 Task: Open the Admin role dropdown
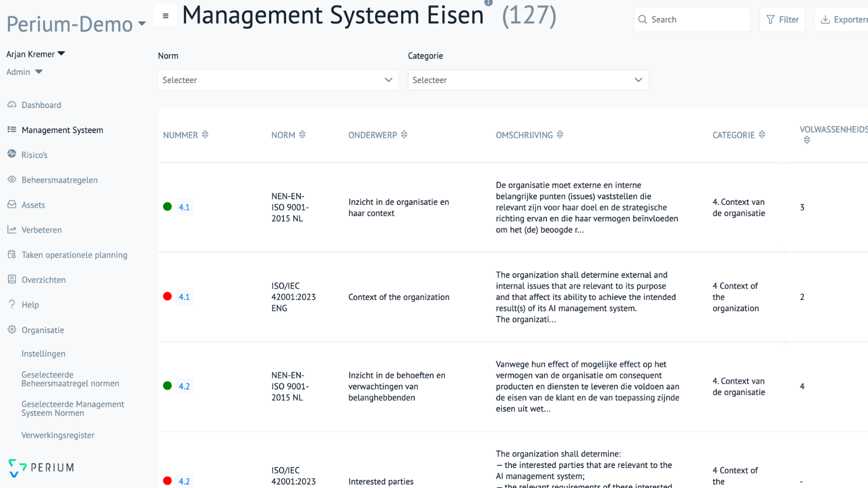24,72
